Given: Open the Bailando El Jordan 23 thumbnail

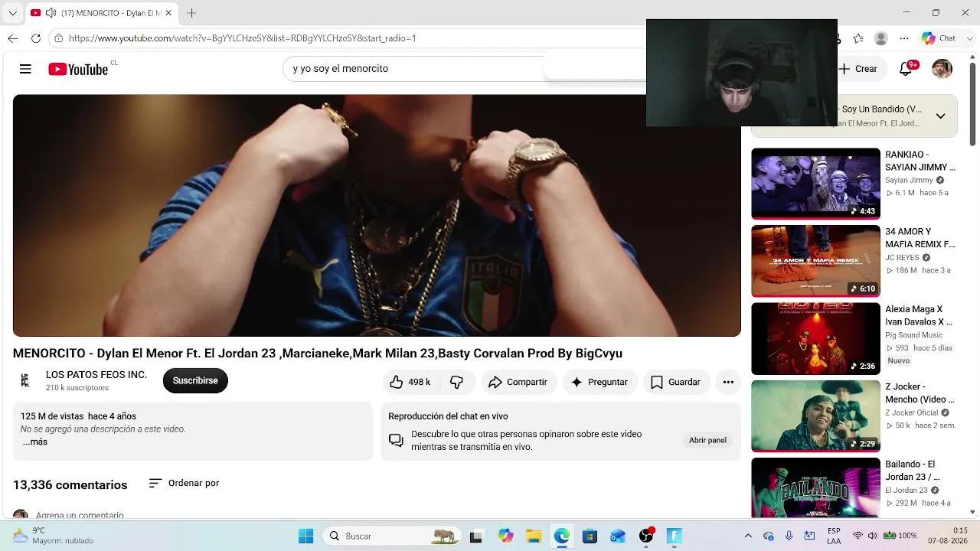Looking at the screenshot, I should [815, 488].
